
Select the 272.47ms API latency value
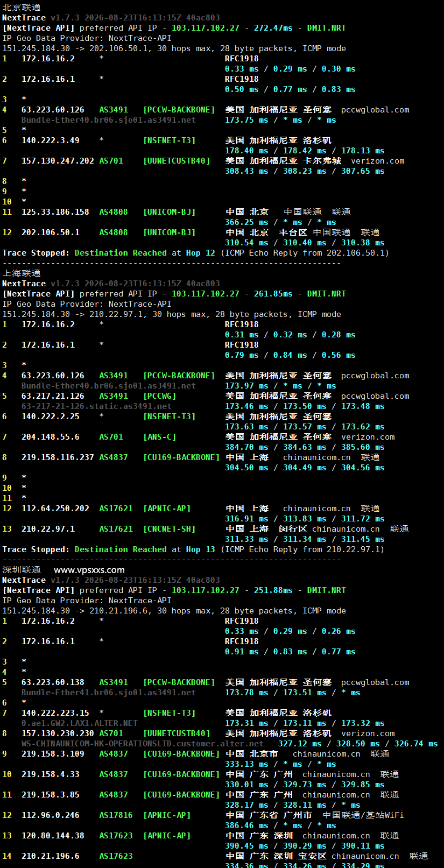(273, 28)
